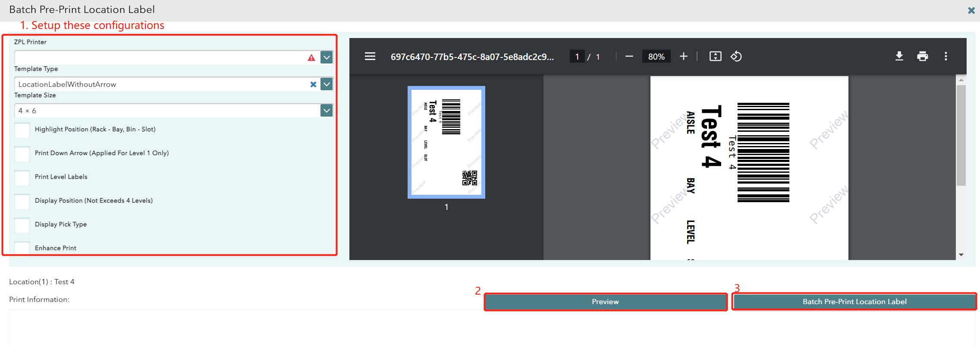Zoom in the PDF preview

[683, 57]
